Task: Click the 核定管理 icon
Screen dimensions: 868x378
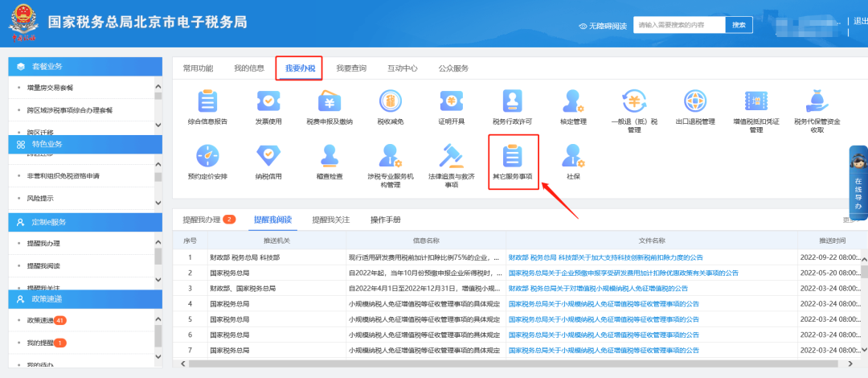Action: [x=573, y=101]
